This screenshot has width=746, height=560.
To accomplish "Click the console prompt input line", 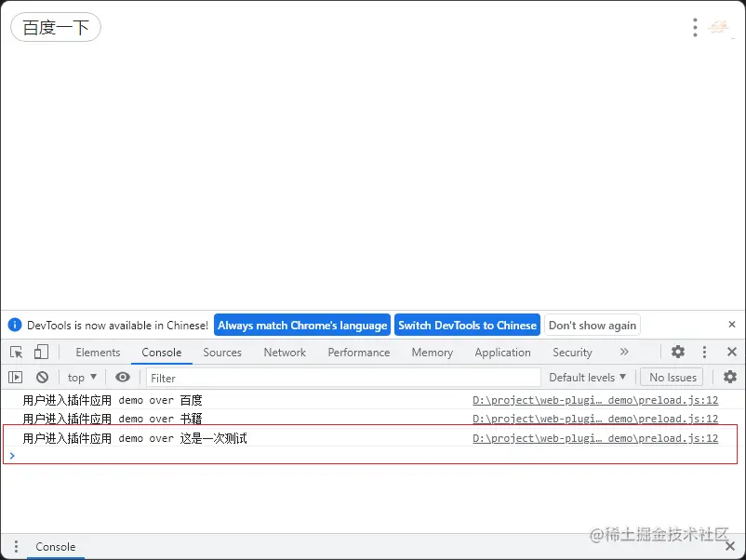I will pyautogui.click(x=374, y=455).
